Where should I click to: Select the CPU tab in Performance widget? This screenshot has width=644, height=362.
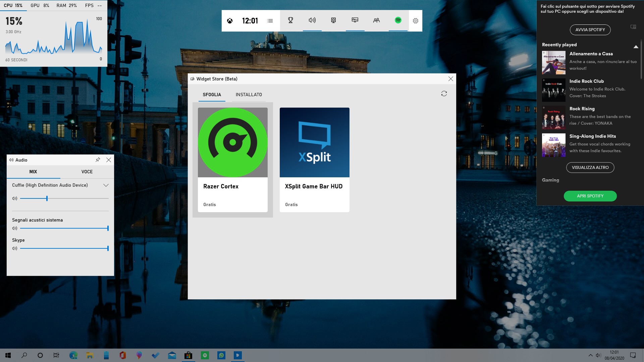pos(13,5)
